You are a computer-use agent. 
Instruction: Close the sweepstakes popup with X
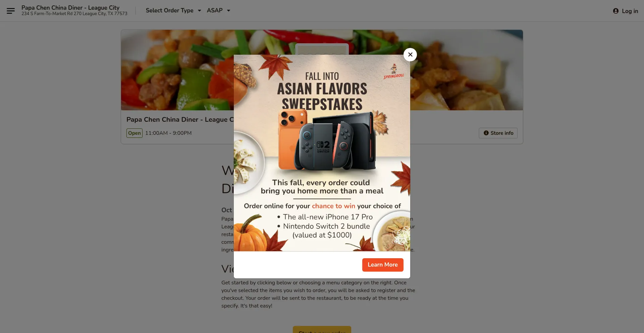point(410,55)
